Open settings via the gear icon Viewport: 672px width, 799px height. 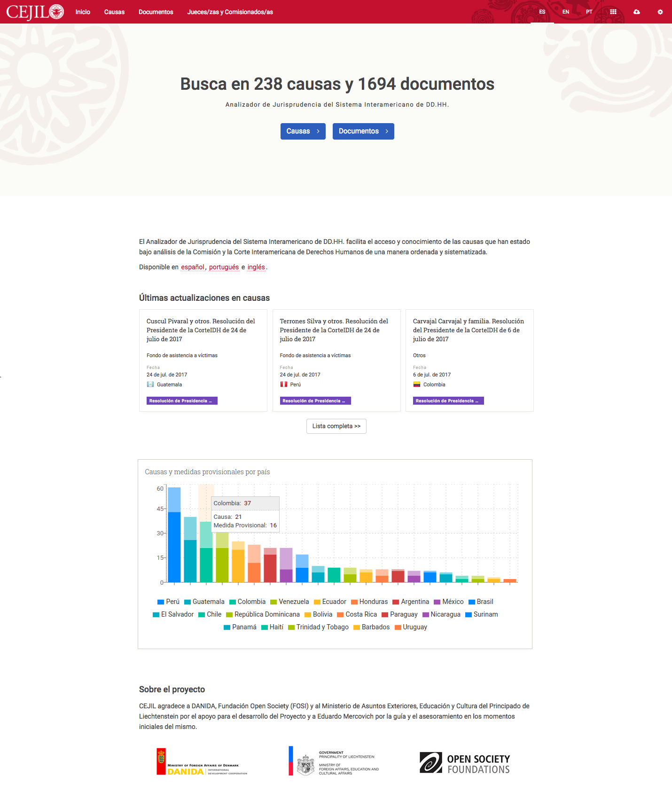[660, 12]
